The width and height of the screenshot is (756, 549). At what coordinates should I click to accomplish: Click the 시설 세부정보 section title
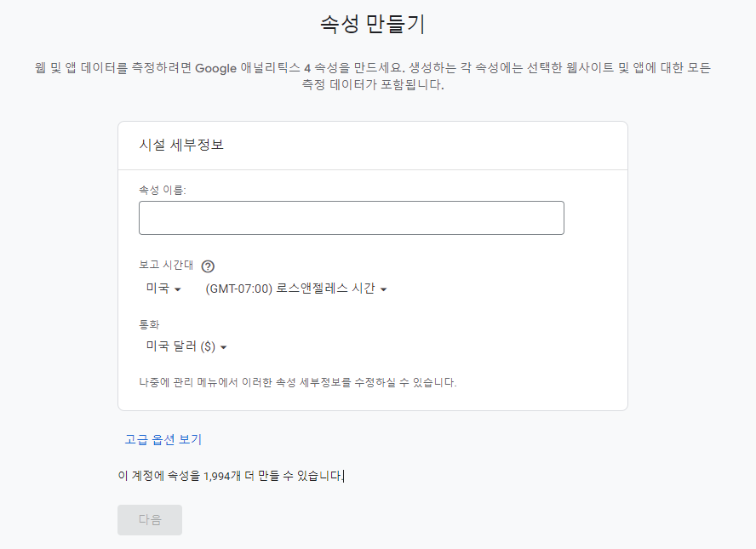(181, 145)
